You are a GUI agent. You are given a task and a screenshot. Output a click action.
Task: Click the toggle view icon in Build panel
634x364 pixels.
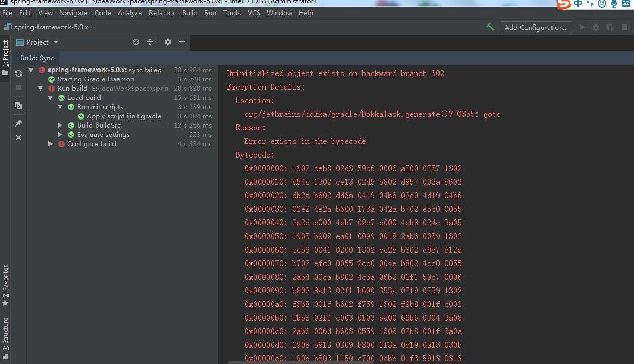(18, 105)
